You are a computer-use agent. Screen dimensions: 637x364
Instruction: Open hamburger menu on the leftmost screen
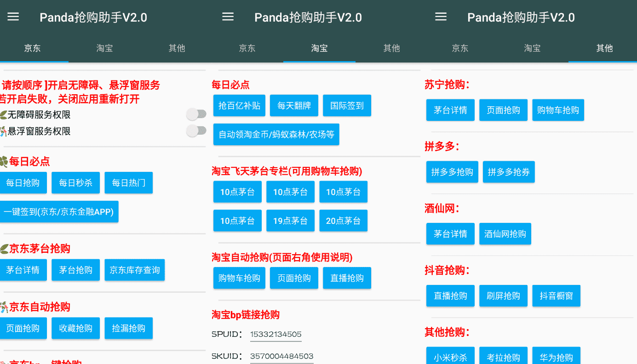(x=13, y=17)
